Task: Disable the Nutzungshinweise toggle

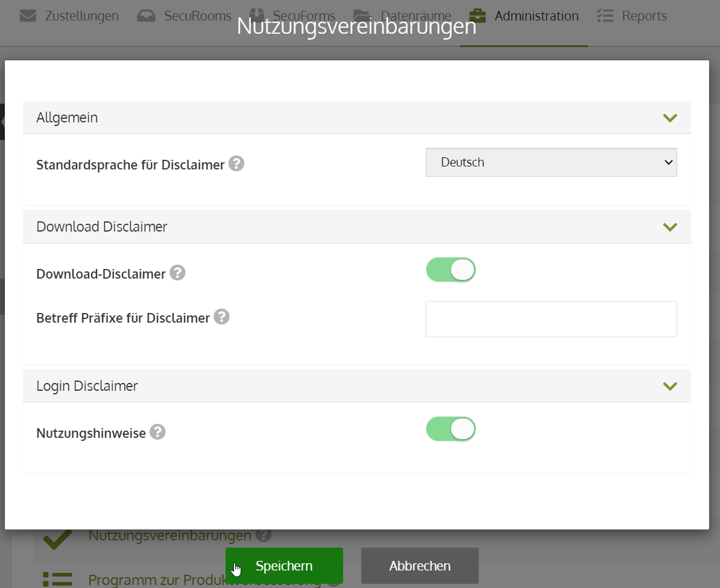Action: 451,429
